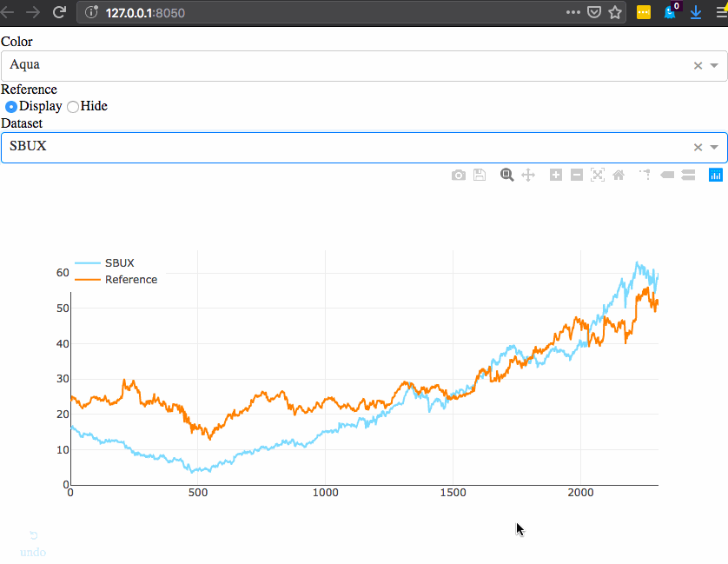Reload the page in browser
The width and height of the screenshot is (728, 564).
point(59,12)
